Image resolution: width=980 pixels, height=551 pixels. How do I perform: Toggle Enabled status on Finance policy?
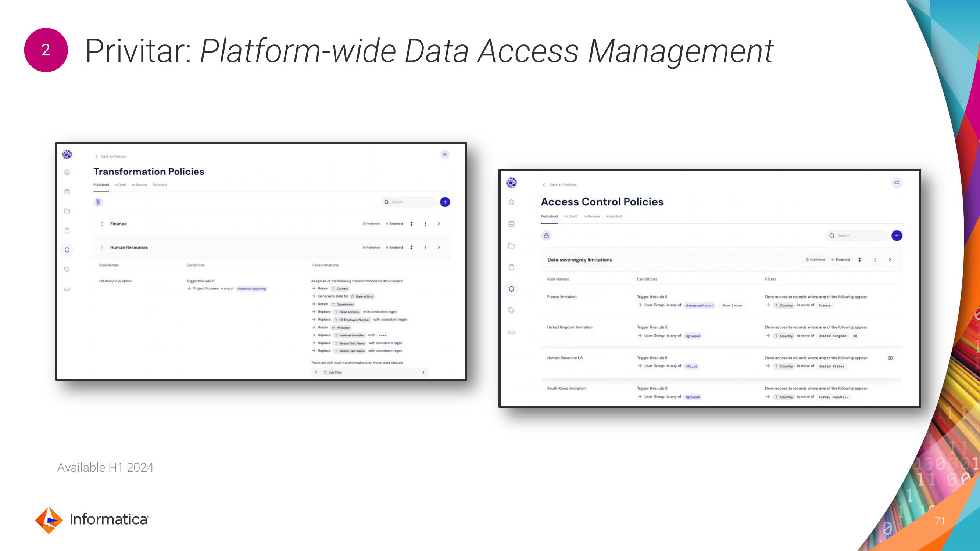[394, 224]
